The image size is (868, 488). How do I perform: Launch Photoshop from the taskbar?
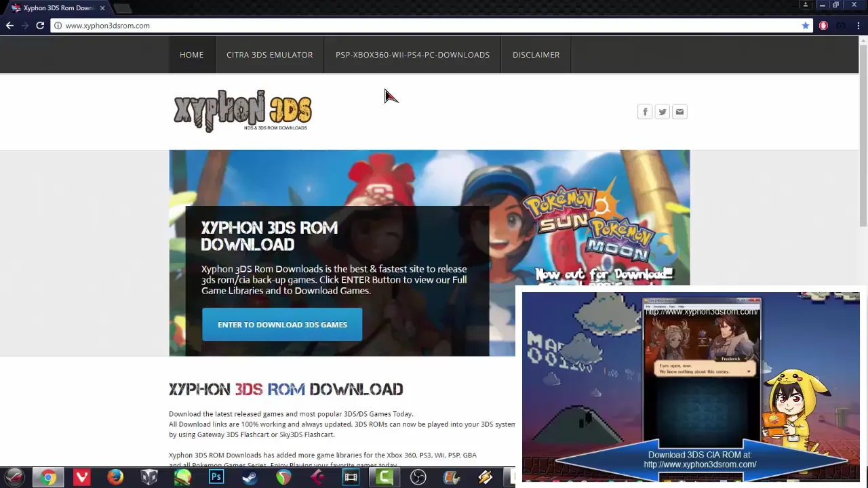pos(216,477)
